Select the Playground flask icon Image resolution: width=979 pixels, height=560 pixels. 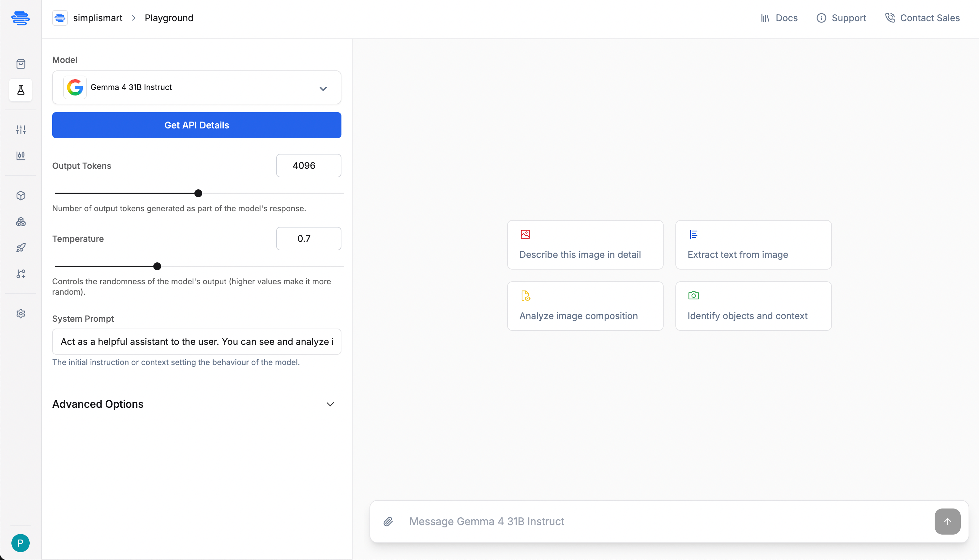click(21, 90)
